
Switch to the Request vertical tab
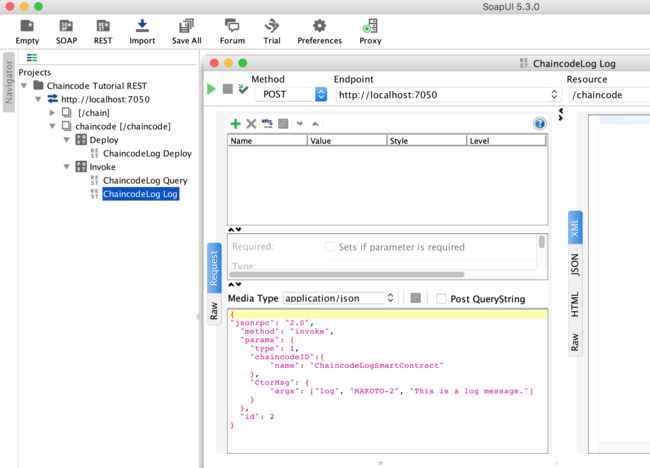(x=214, y=268)
